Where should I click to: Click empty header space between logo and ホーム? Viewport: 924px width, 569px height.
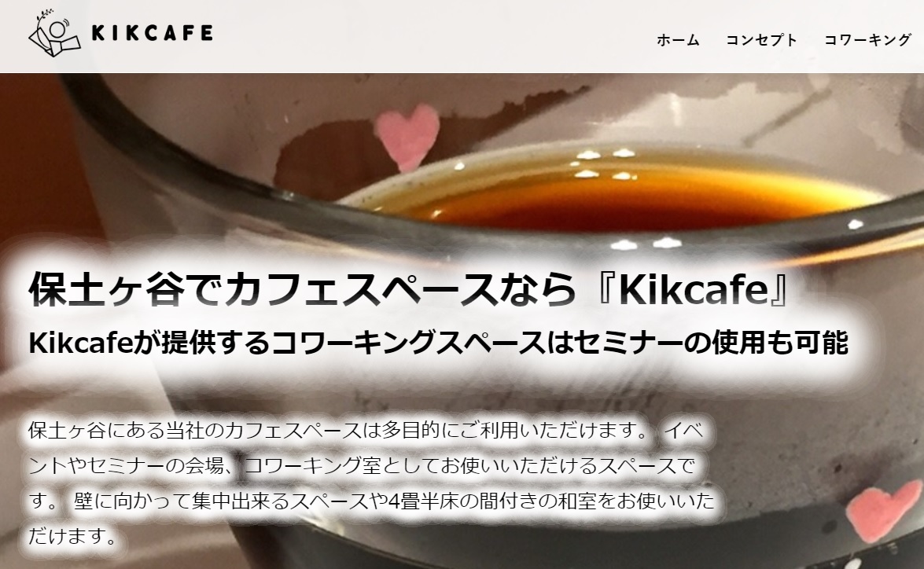tap(434, 36)
